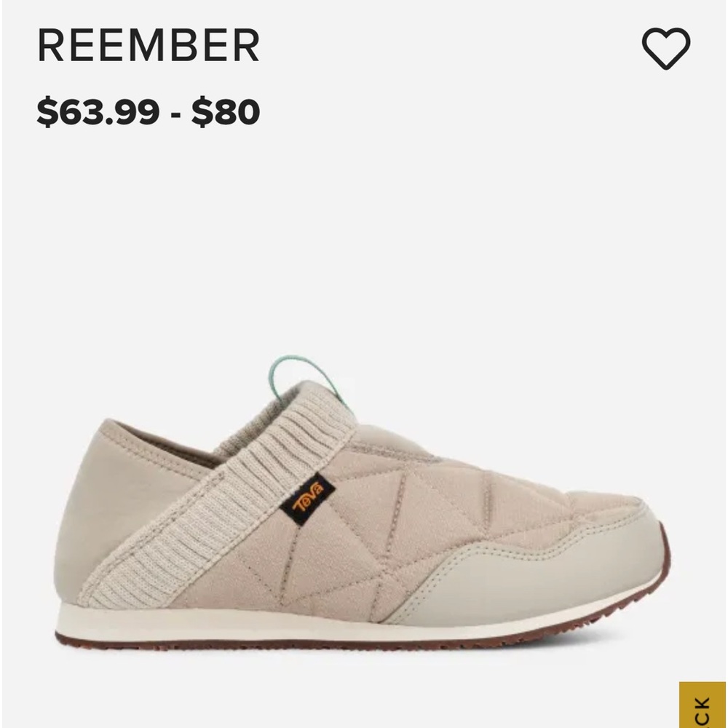Select the $63.99 - $80 price text
The image size is (728, 728).
pyautogui.click(x=148, y=111)
